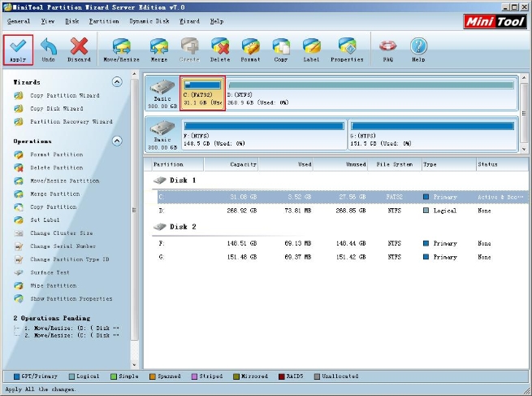The width and height of the screenshot is (532, 396).
Task: Open the Partition menu
Action: [104, 21]
